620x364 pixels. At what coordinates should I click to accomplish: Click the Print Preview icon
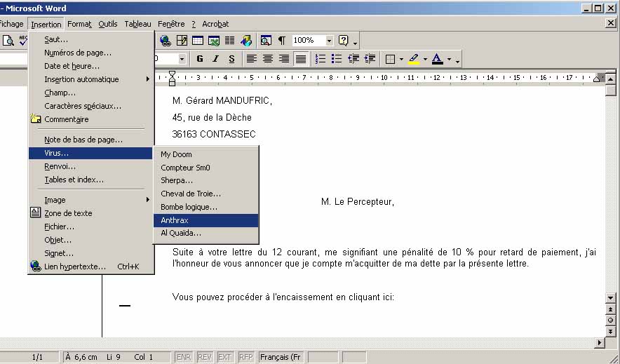tap(8, 40)
